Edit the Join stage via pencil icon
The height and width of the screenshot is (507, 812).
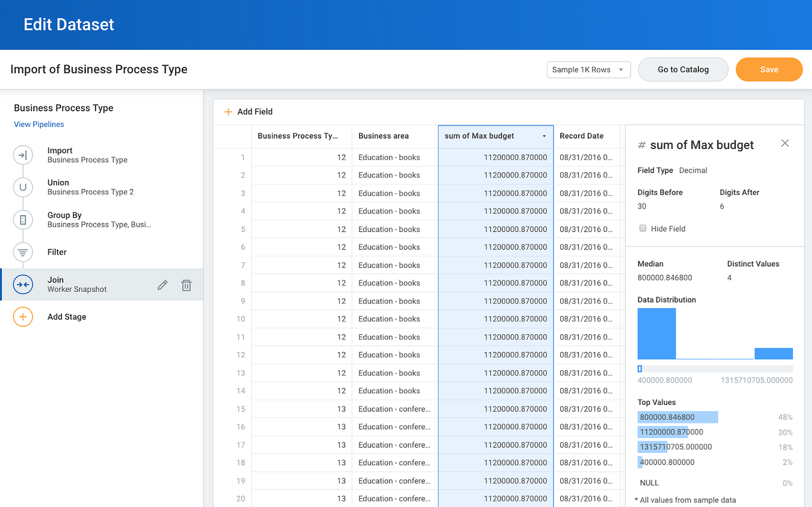coord(162,285)
